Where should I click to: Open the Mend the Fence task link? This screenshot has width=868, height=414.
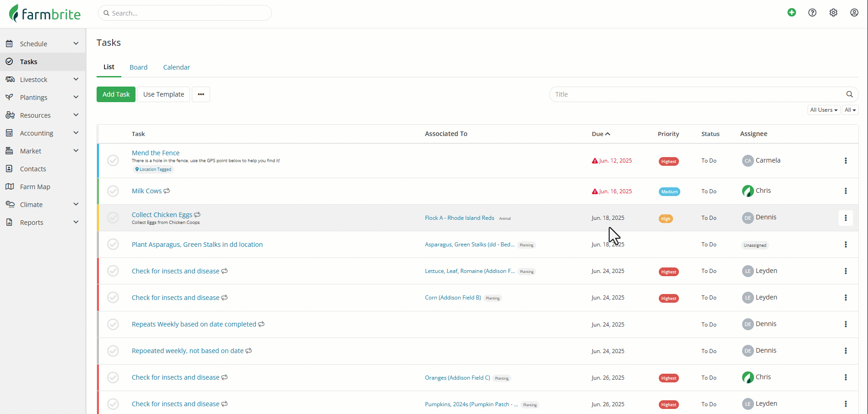[x=156, y=153]
